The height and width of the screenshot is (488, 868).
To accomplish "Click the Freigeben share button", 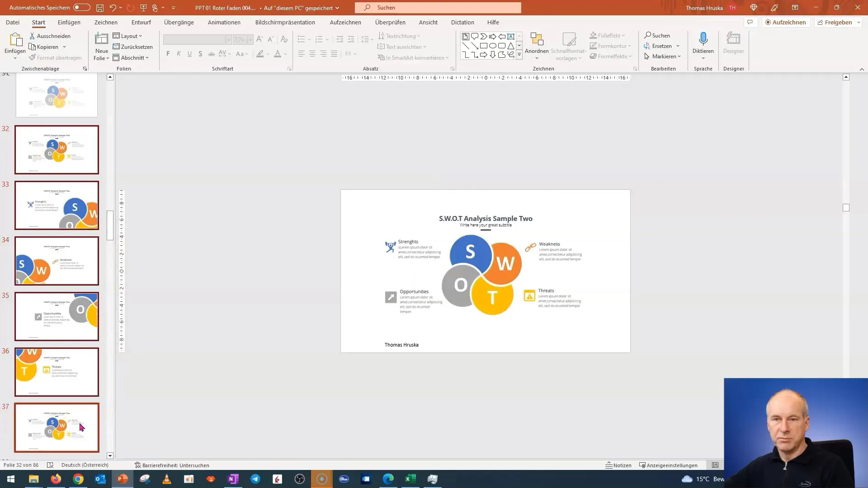I will (x=835, y=22).
